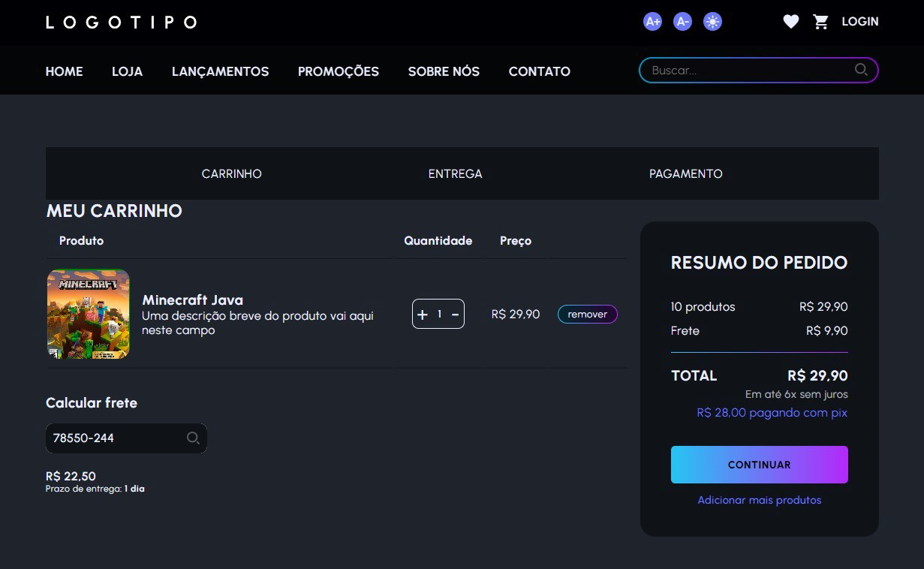Open PROMOÇÕES in the navigation
This screenshot has height=569, width=924.
coord(339,71)
